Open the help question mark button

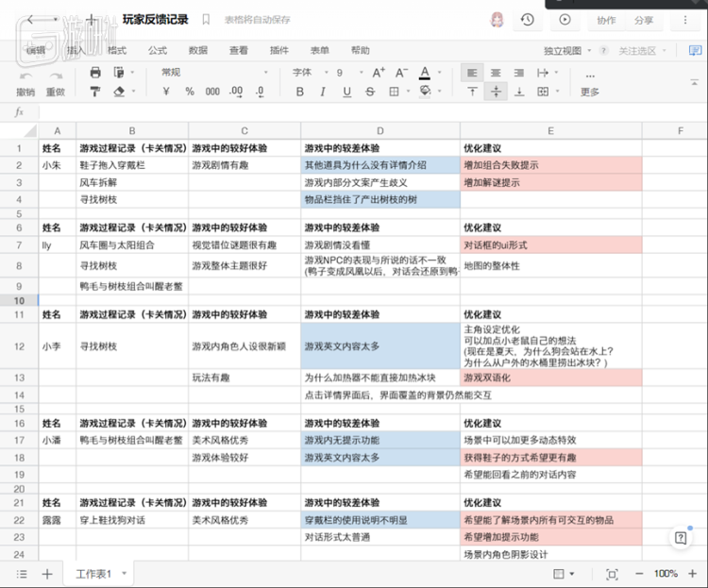[x=681, y=537]
